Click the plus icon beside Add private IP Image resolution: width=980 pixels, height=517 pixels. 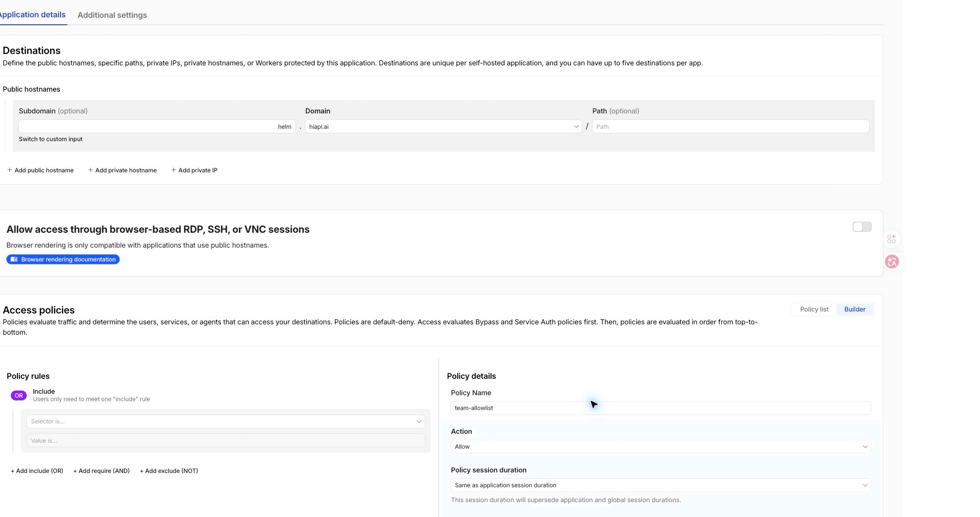pos(173,170)
